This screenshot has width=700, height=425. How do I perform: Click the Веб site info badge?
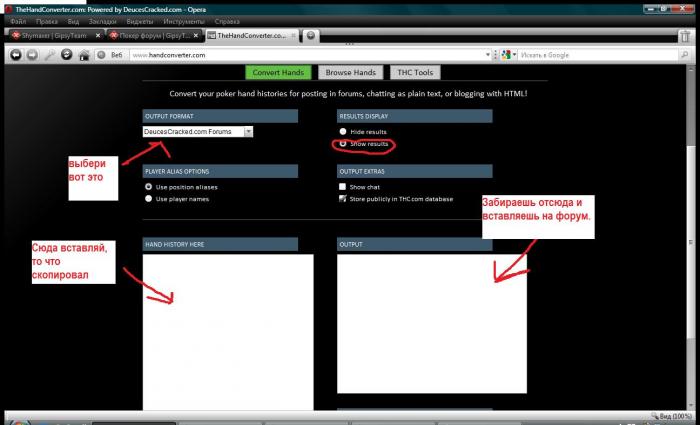click(110, 55)
